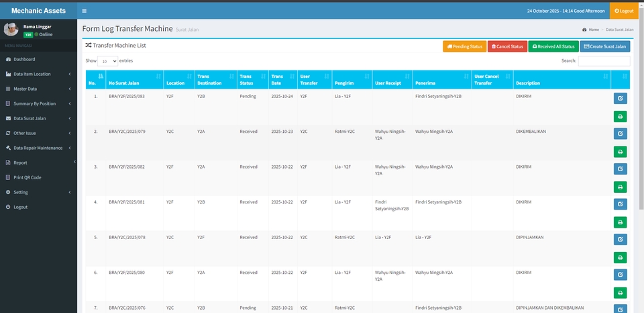Click the blue edit icon for row 5
This screenshot has width=644, height=313.
pyautogui.click(x=620, y=240)
